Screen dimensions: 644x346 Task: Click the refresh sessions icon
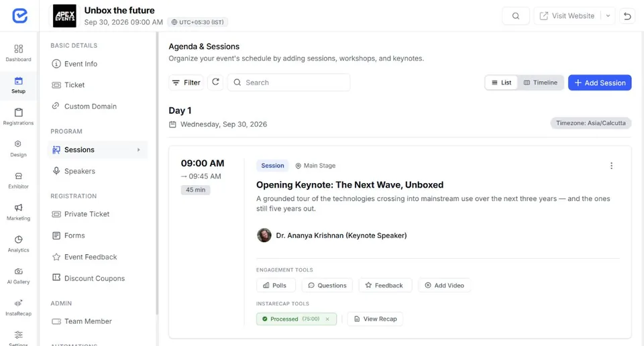(x=215, y=82)
